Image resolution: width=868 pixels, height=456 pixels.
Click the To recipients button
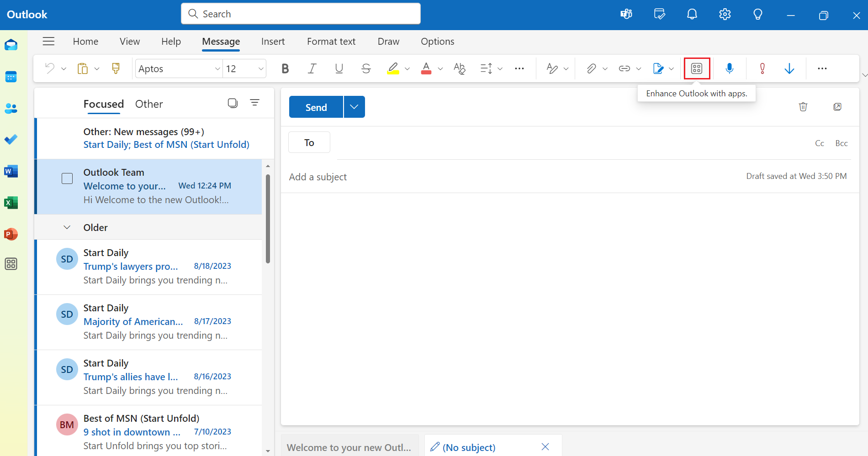pos(309,142)
